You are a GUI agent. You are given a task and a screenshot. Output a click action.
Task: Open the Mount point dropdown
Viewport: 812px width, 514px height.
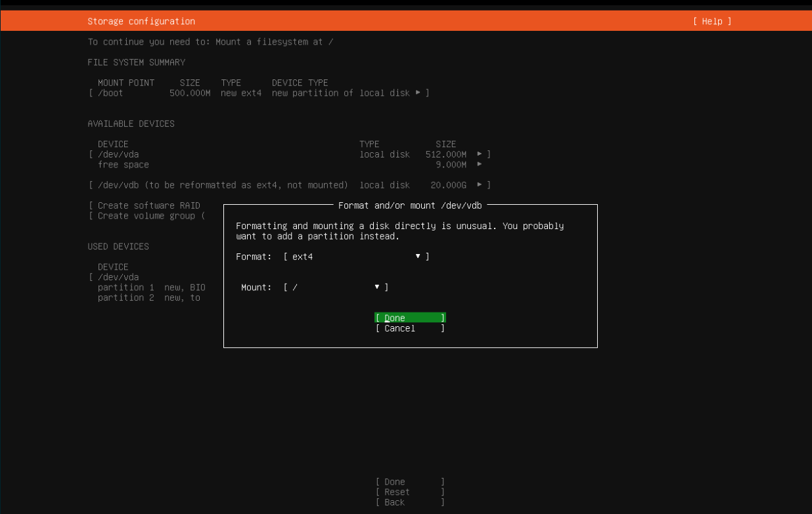click(x=377, y=288)
